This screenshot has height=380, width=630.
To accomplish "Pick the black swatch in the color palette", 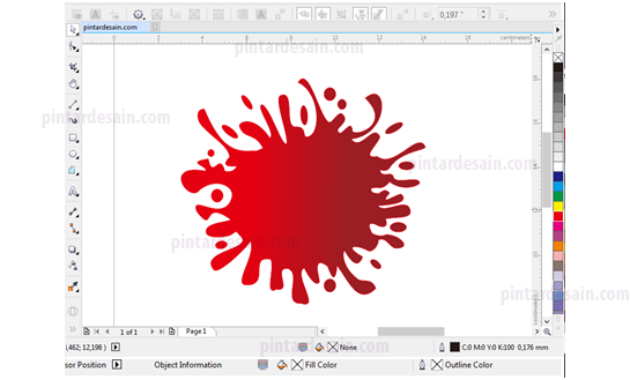I will point(558,67).
